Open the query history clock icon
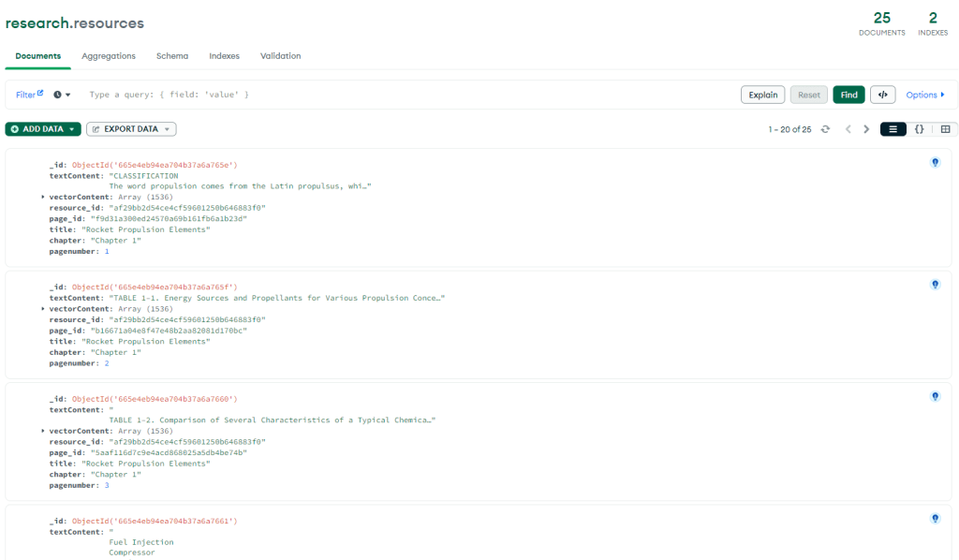The height and width of the screenshot is (560, 959). coord(62,95)
